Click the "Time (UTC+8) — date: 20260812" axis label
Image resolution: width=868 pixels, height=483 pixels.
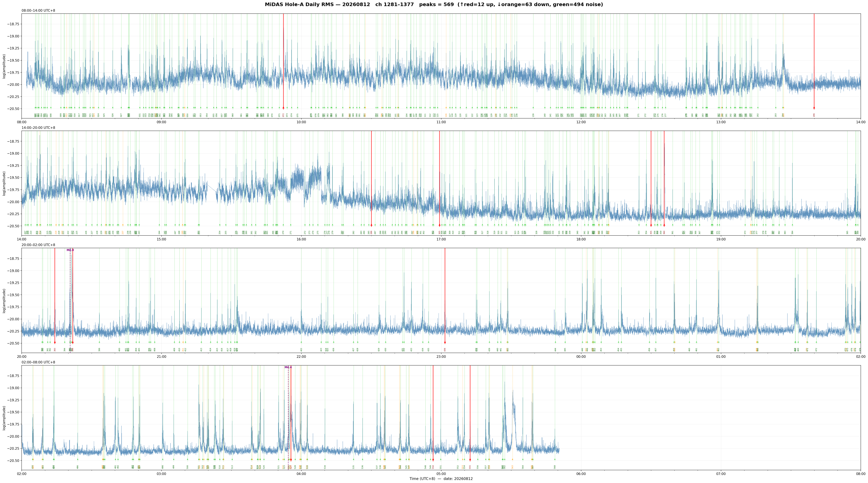441,479
